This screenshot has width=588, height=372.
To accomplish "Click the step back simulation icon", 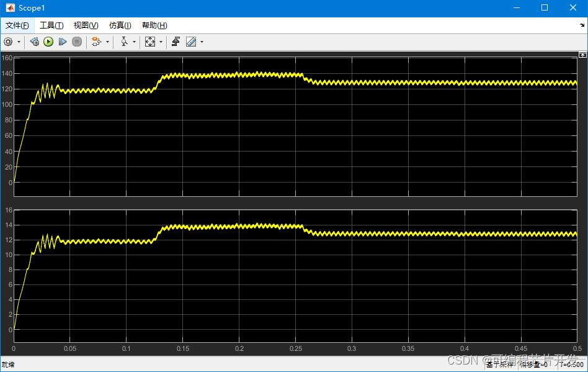I will tap(34, 42).
